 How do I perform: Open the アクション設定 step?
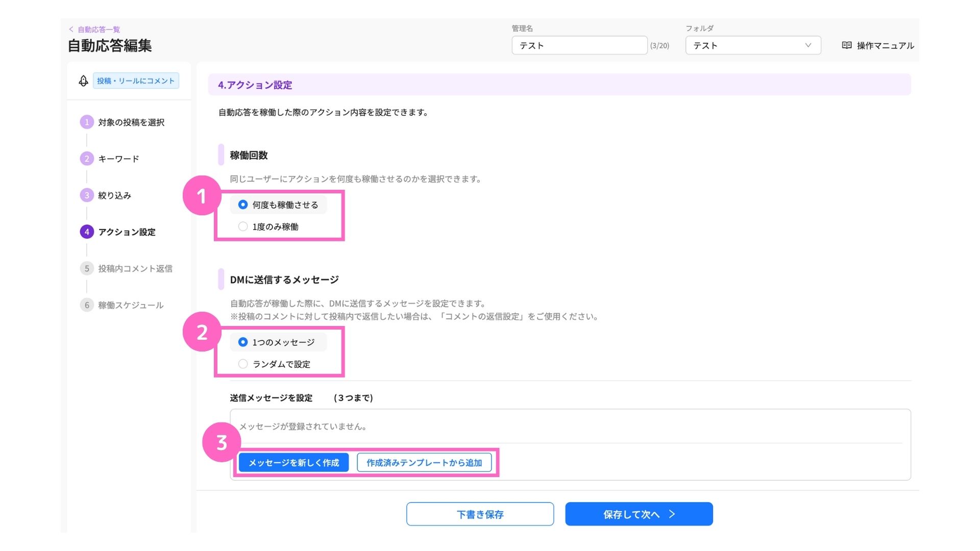pos(127,232)
